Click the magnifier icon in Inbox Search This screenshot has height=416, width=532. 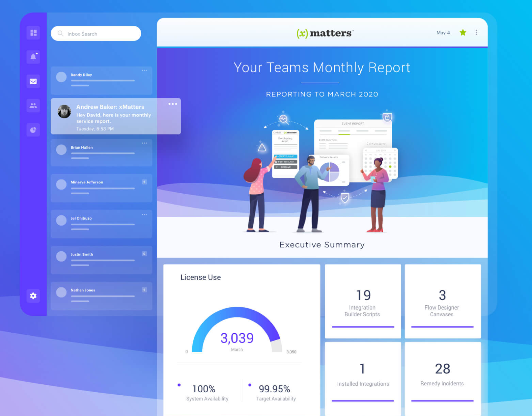click(61, 33)
